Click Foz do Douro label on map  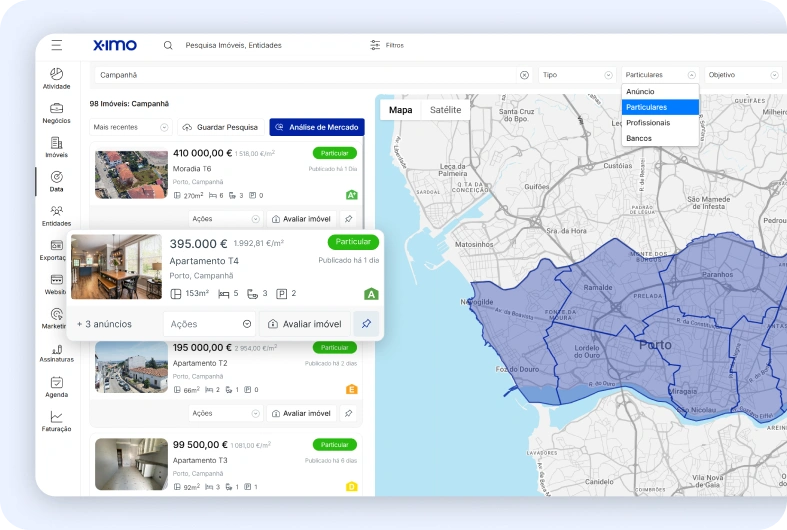pos(517,369)
